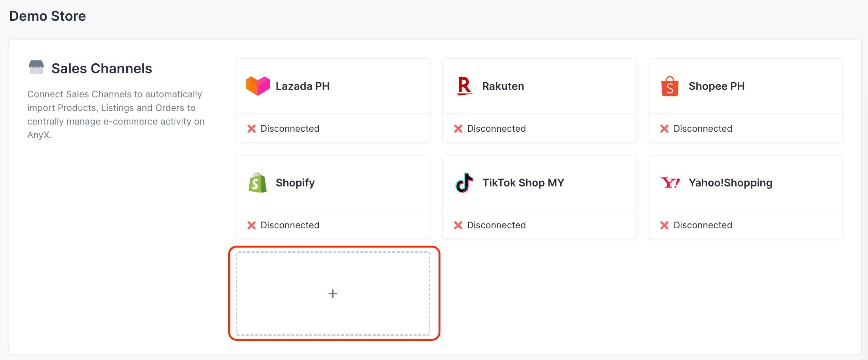Click the Sales Channels storefront icon

point(36,67)
